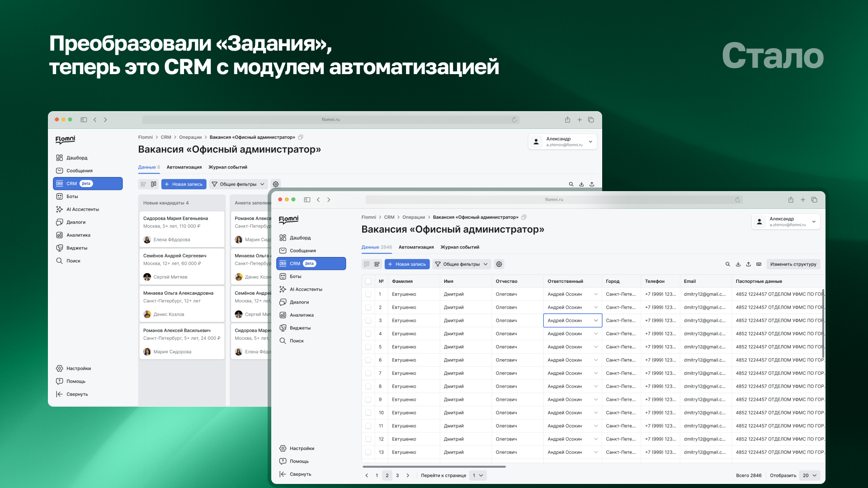
Task: Expand the Отобразить 20 page-size dropdown
Action: pos(809,475)
